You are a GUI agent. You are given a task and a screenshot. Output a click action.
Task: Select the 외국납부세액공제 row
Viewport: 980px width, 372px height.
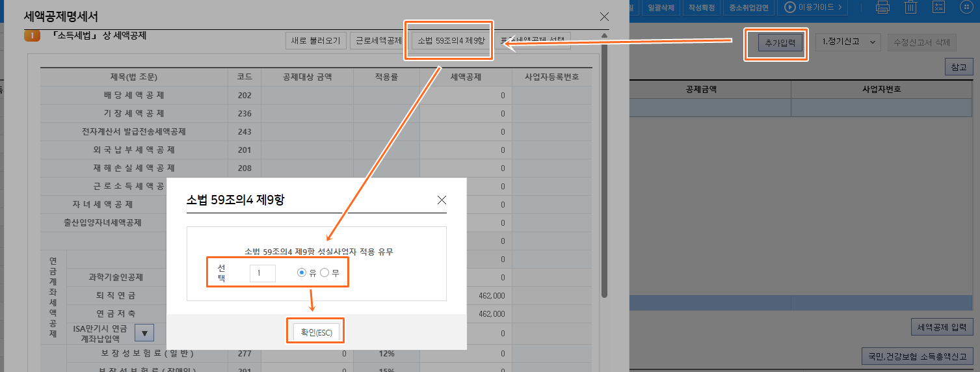(316, 150)
